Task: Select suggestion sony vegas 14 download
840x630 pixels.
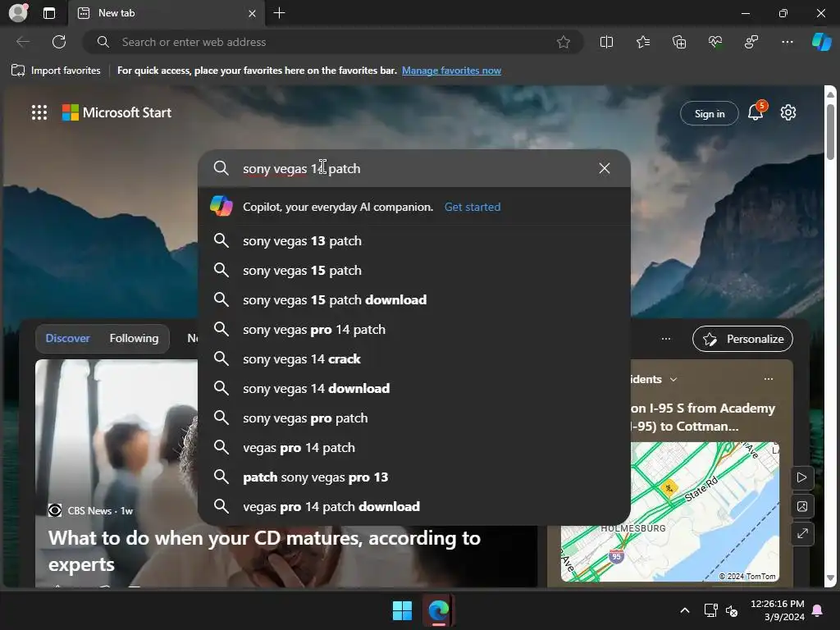Action: [x=413, y=388]
